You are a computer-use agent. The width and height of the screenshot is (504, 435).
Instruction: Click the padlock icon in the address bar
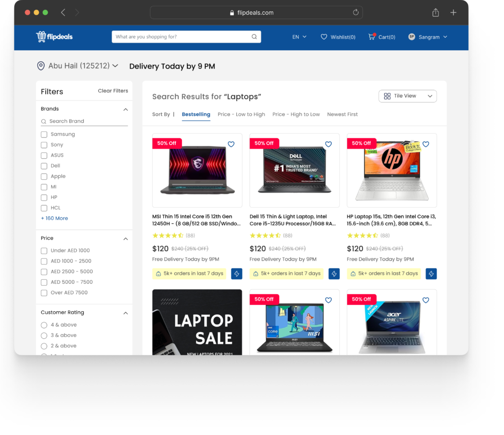pyautogui.click(x=232, y=13)
